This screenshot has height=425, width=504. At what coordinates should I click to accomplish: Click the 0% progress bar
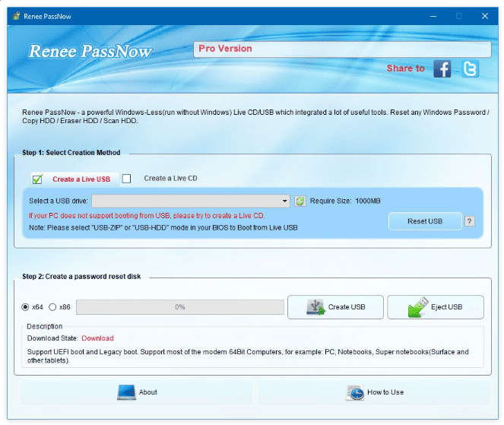pyautogui.click(x=180, y=307)
